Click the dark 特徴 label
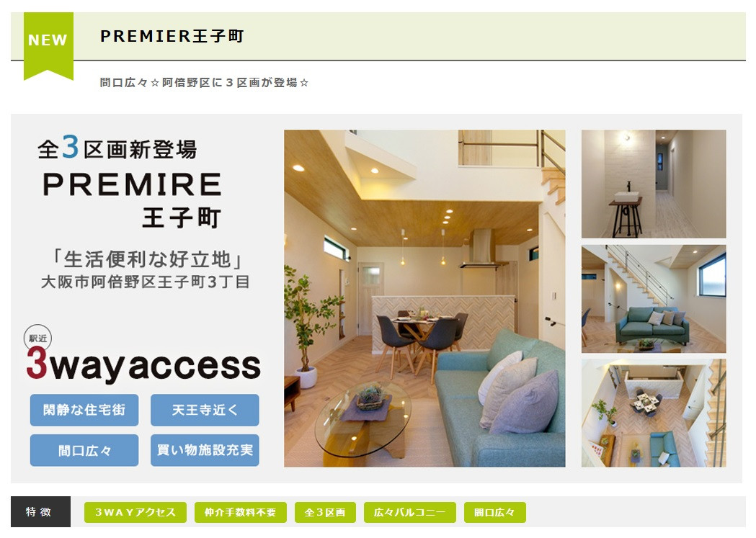This screenshot has width=756, height=538. 40,511
